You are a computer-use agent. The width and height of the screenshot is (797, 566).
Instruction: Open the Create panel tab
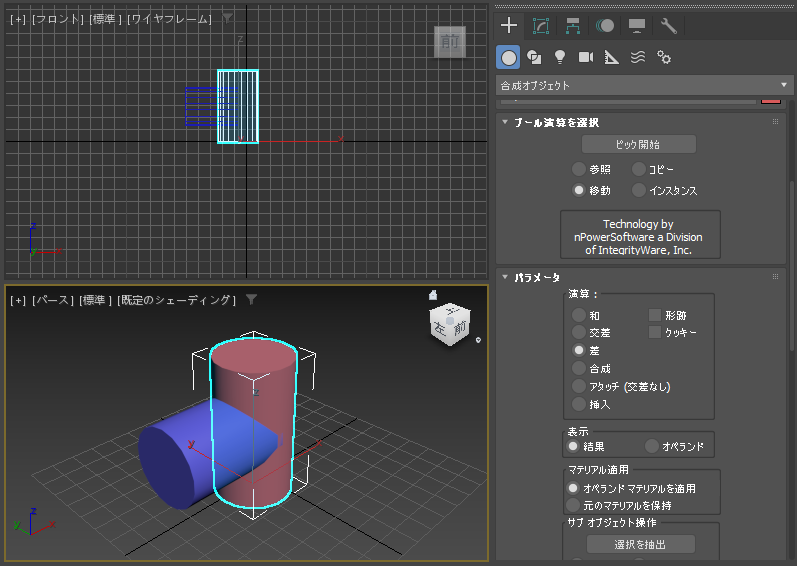[x=509, y=25]
